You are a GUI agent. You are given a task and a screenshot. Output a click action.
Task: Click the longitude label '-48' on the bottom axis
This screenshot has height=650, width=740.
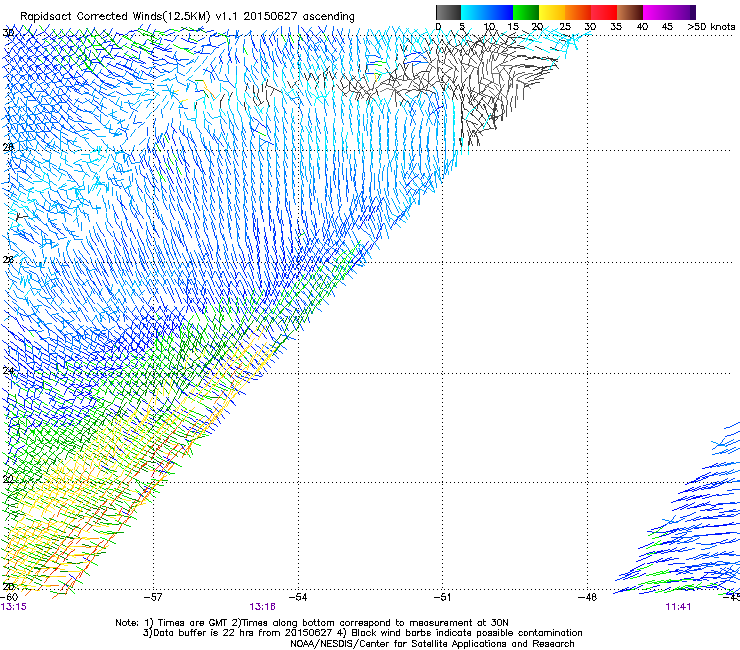(588, 597)
